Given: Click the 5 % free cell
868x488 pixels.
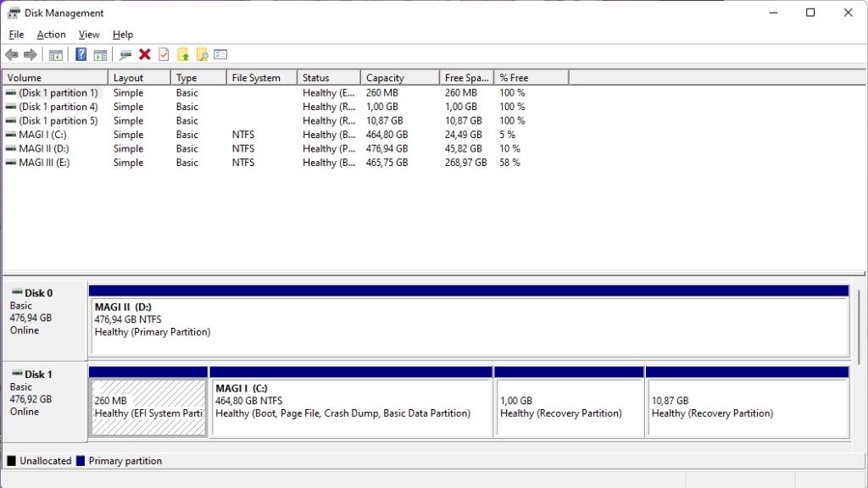Looking at the screenshot, I should tap(507, 135).
